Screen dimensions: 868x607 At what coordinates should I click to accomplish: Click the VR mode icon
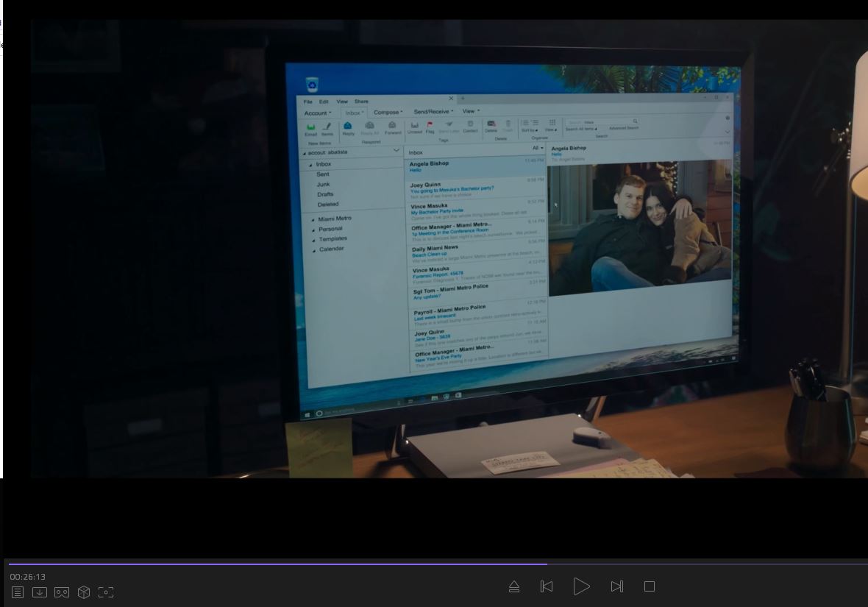pos(62,592)
